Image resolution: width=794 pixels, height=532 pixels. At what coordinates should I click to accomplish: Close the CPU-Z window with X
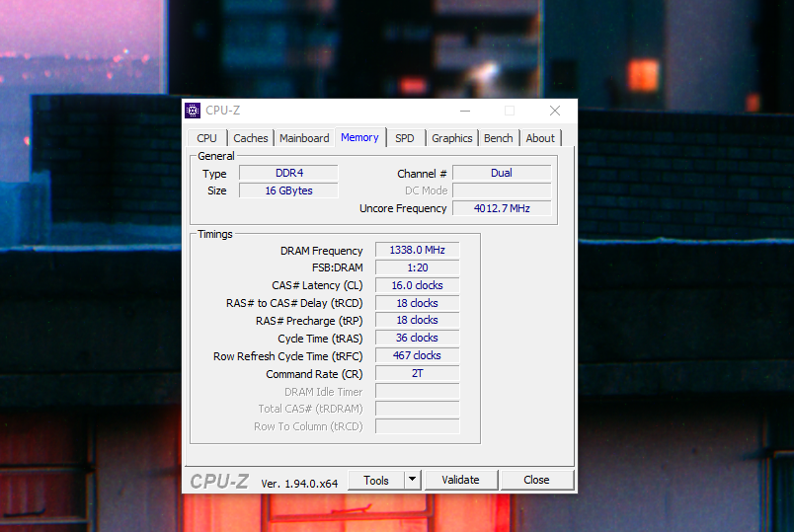[x=555, y=111]
